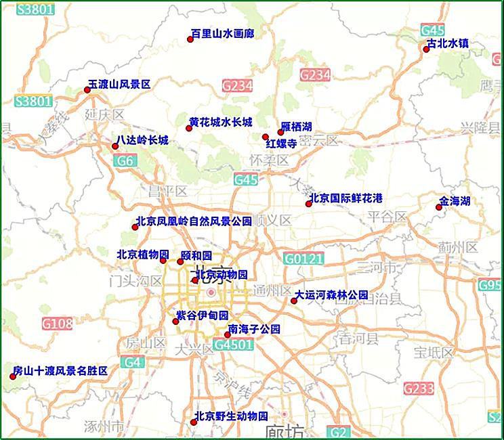Click the red marker for 百里山水画廊

[190, 39]
